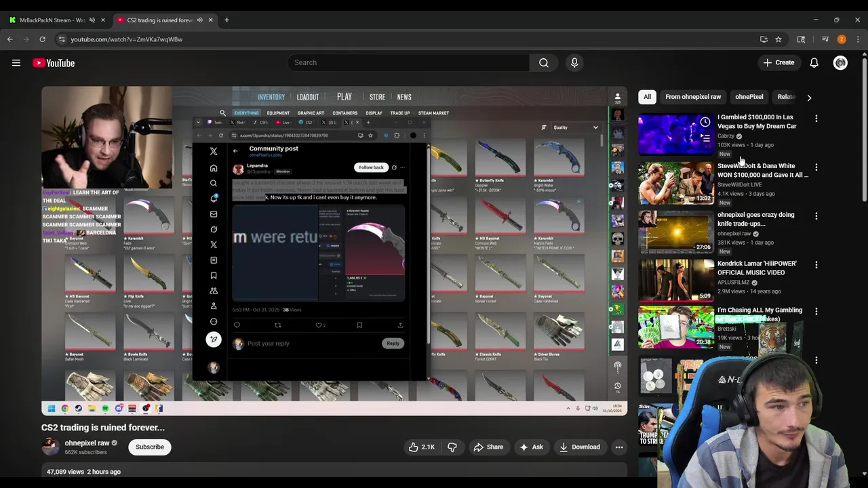Screen dimensions: 868x488
Task: Open the YouTube account avatar menu
Action: point(840,63)
